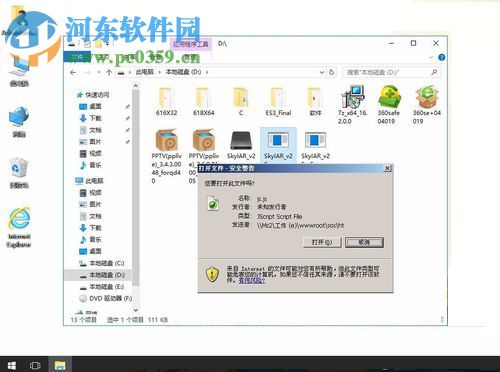Open the 文件 ribbon tab

click(77, 57)
